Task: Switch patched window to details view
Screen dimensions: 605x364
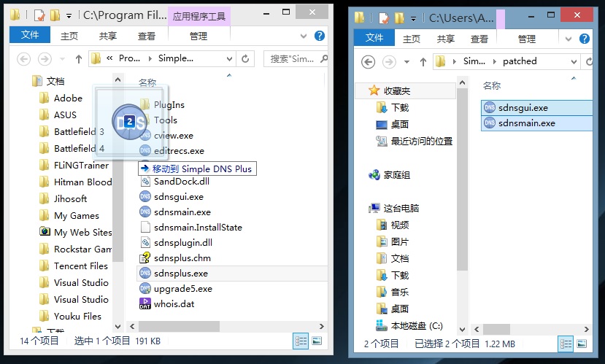Action: click(x=566, y=344)
